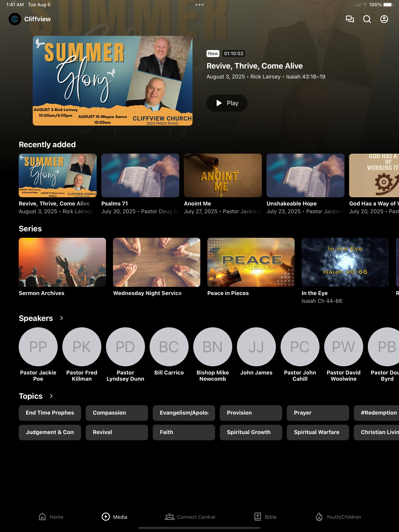Viewport: 399px width, 532px height.
Task: Open the Peace in Pieces series
Action: tap(251, 262)
